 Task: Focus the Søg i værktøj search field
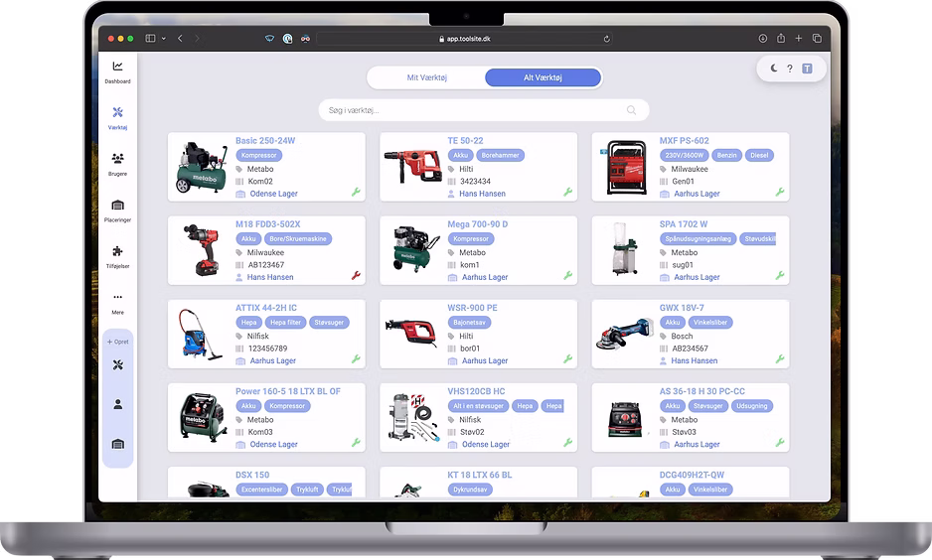[x=483, y=110]
